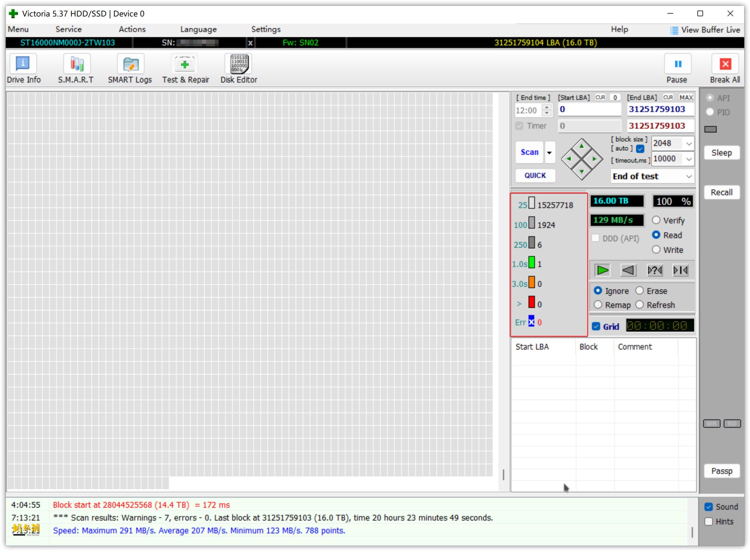
Task: Expand the End of test dropdown
Action: point(689,177)
